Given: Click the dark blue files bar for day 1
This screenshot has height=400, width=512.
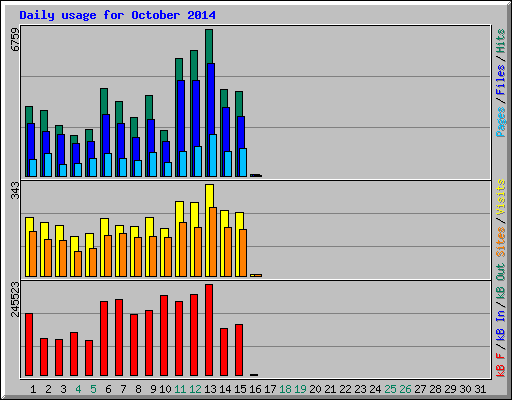Looking at the screenshot, I should coord(31,141).
